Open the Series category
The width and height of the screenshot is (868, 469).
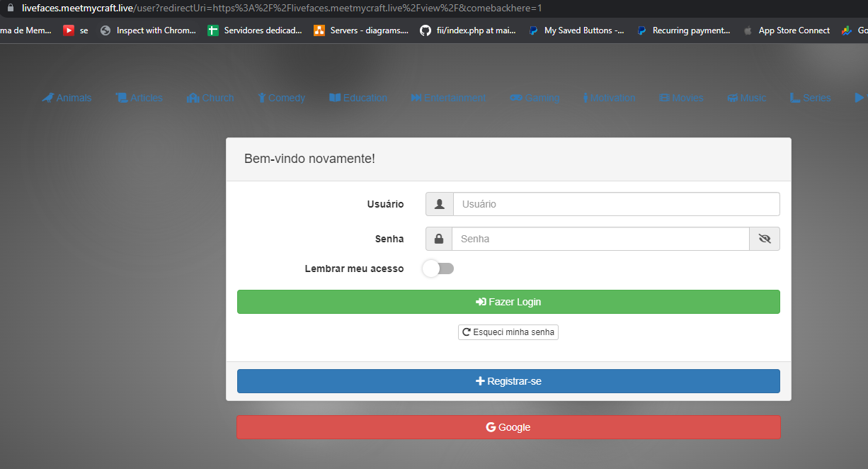(810, 98)
